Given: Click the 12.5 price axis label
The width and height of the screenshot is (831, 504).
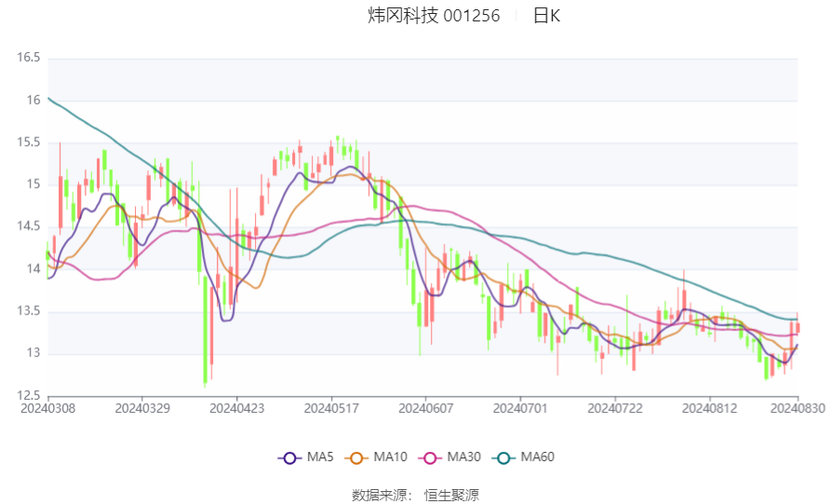Looking at the screenshot, I should pyautogui.click(x=29, y=395).
